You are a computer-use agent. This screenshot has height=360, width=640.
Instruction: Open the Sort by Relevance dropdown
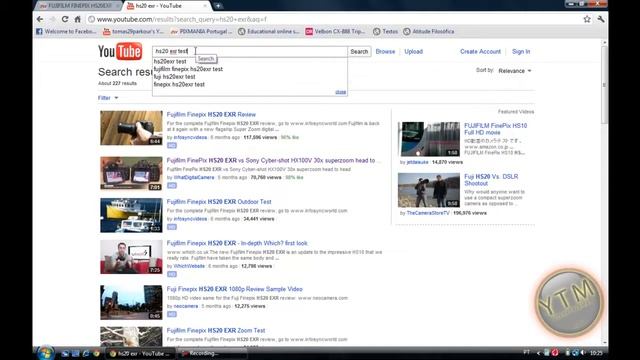[x=515, y=71]
